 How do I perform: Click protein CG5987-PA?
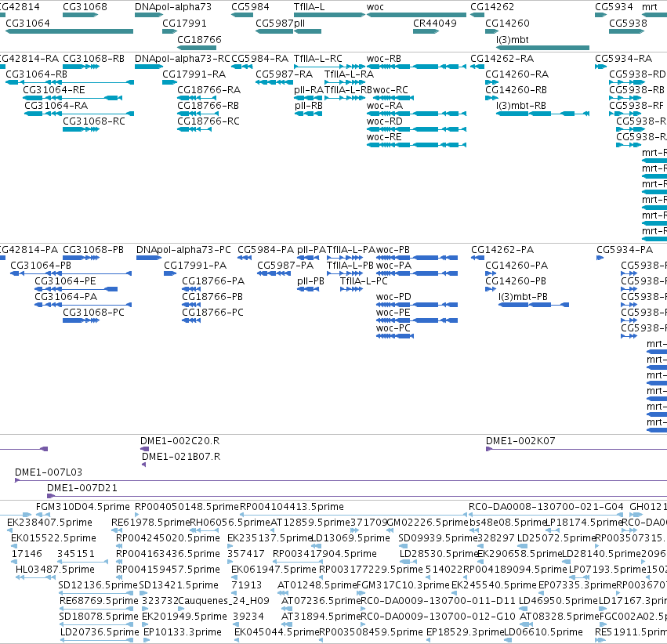tap(274, 273)
